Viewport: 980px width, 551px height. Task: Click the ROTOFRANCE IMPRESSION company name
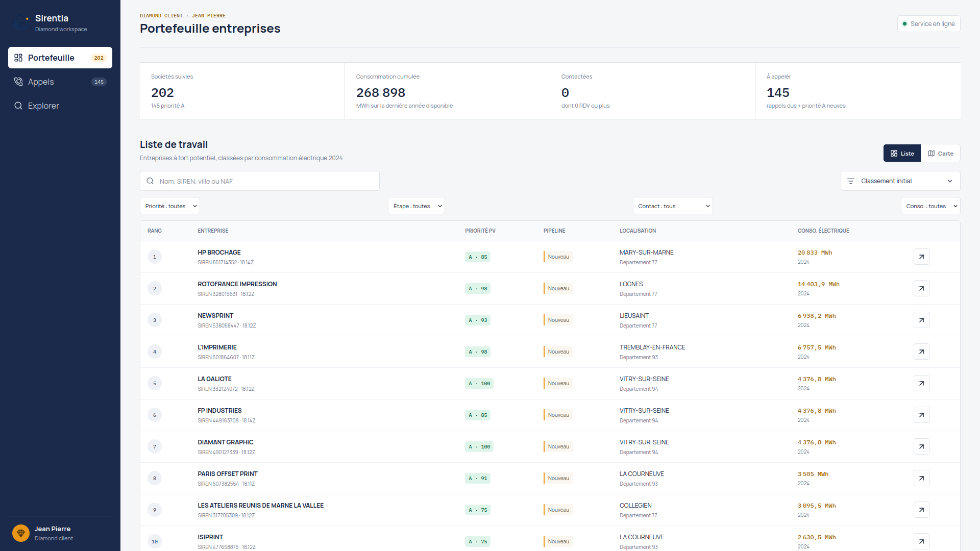coord(237,284)
